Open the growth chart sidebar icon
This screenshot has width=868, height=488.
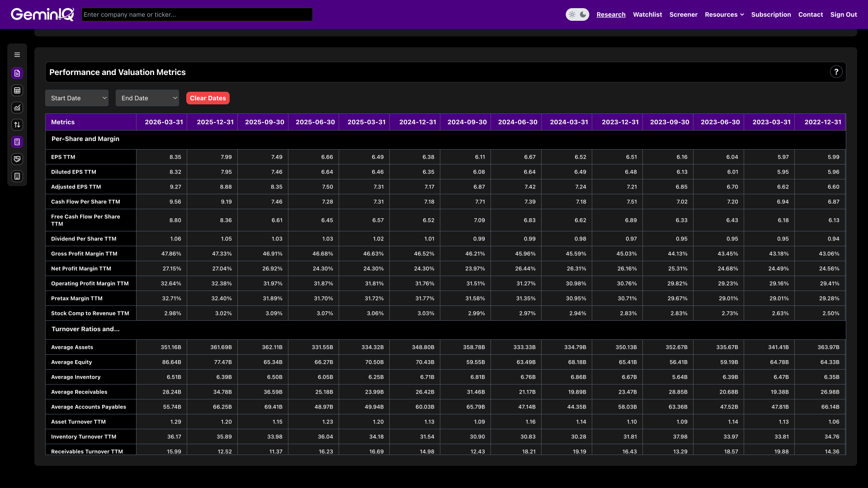[x=17, y=108]
